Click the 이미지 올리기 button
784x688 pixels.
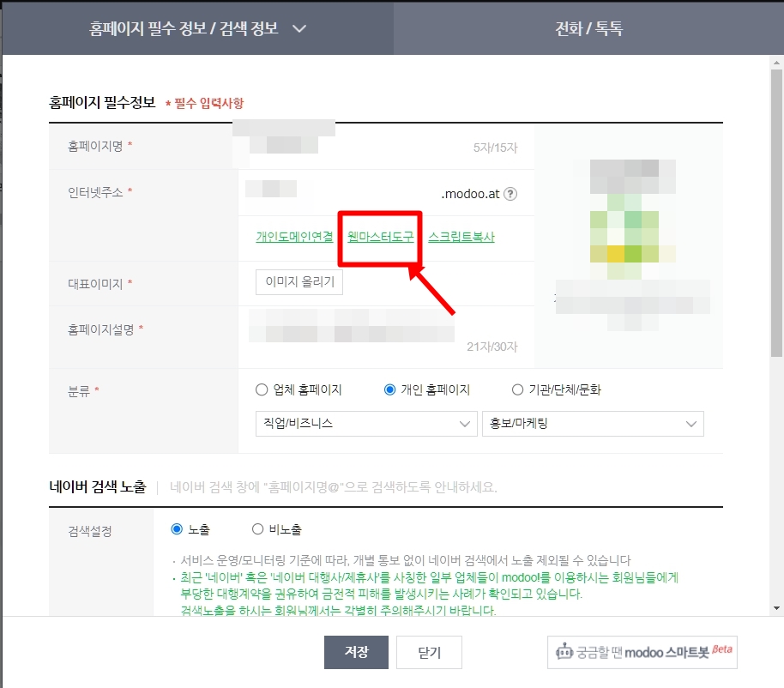299,282
